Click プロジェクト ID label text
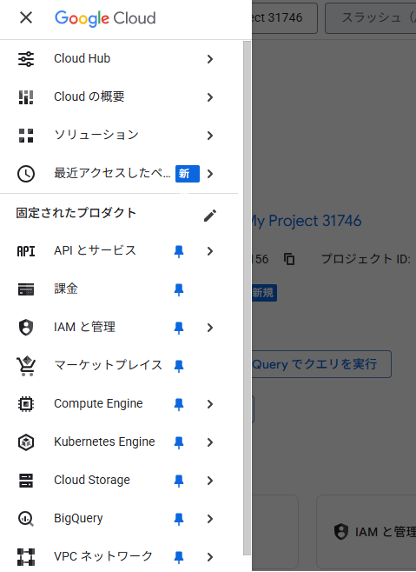This screenshot has width=416, height=572. (366, 259)
